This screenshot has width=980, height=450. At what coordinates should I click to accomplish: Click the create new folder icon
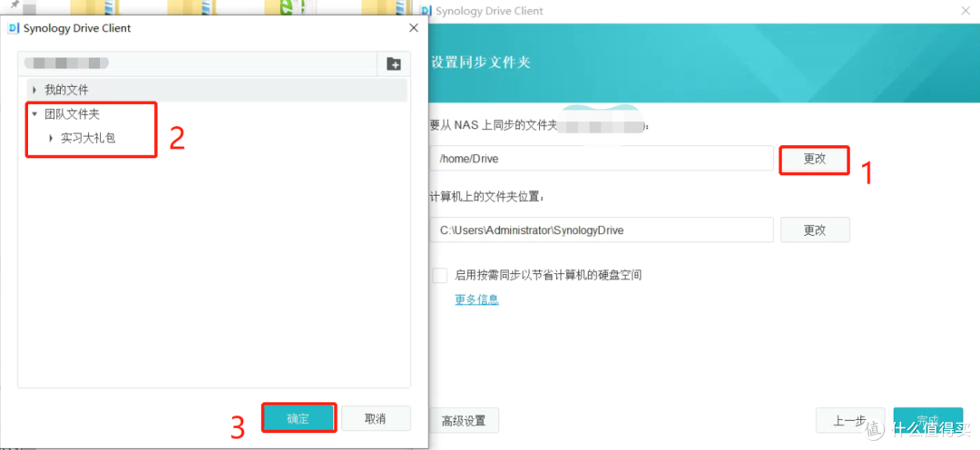click(x=394, y=64)
